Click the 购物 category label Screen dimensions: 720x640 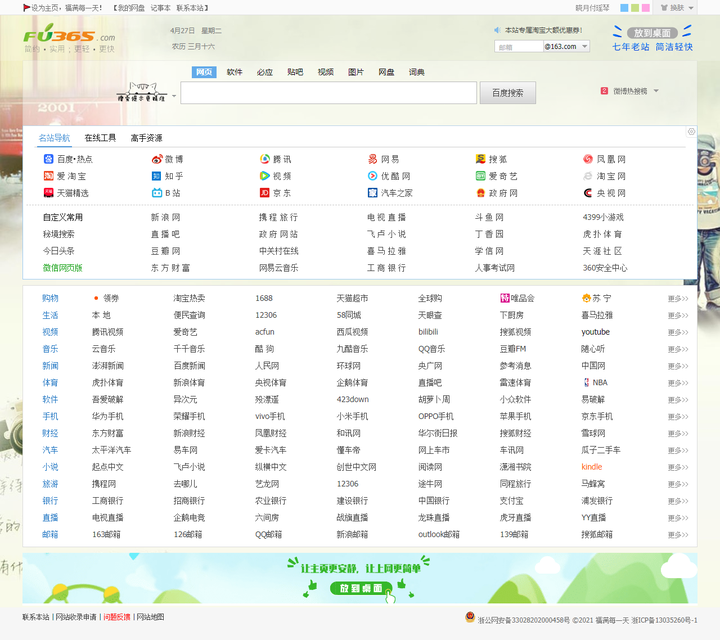coord(50,298)
